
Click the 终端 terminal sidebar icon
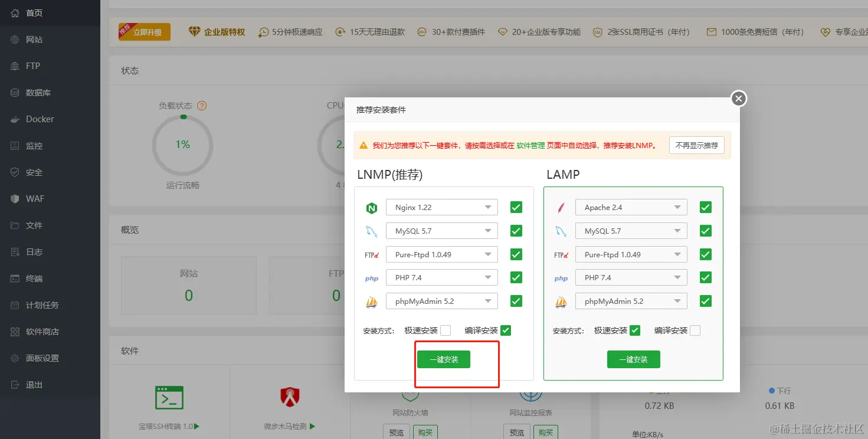tap(15, 279)
